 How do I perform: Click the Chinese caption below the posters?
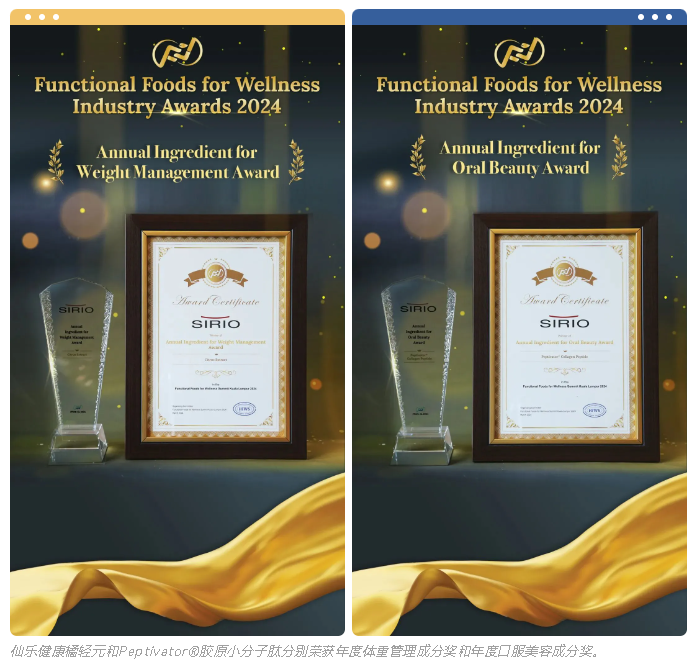point(305,651)
